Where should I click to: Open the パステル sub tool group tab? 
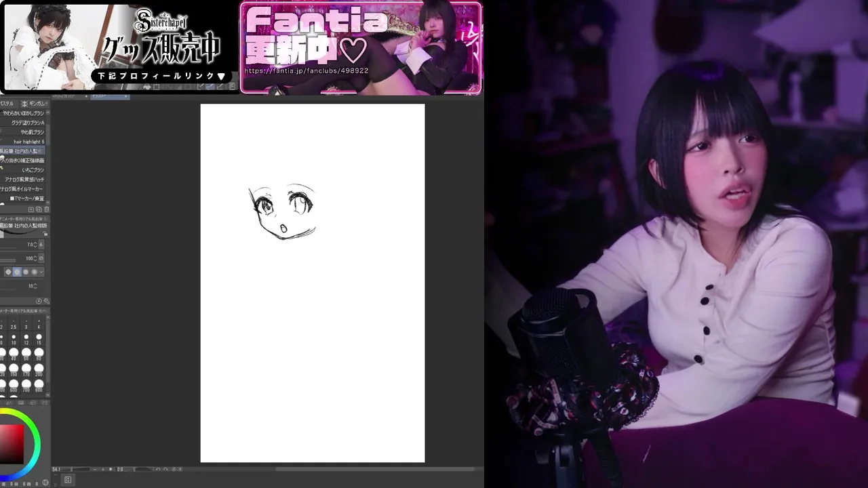[x=7, y=103]
